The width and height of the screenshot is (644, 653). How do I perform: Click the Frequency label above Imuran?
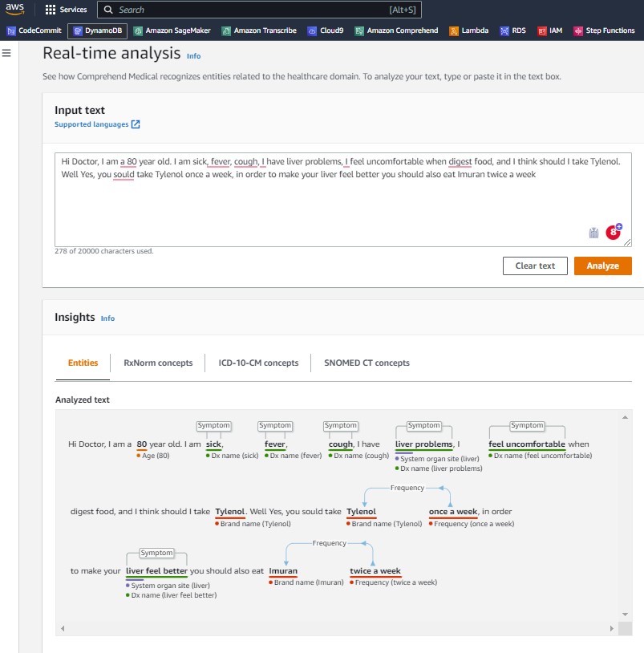[x=330, y=543]
